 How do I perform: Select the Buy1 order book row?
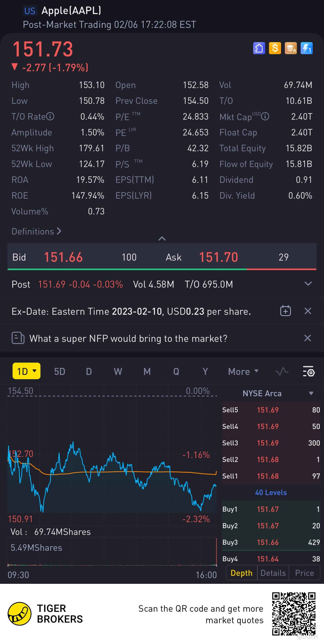(x=271, y=509)
